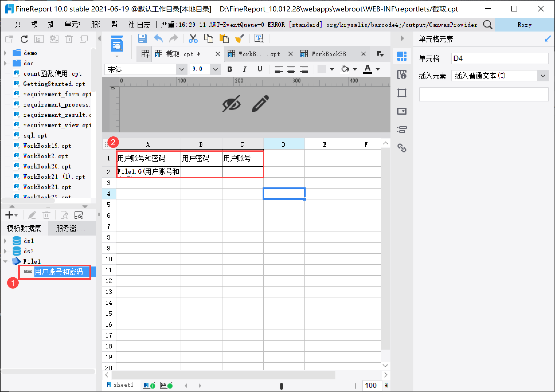555x392 pixels.
Task: Expand the ds1 dataset tree node
Action: pos(5,241)
